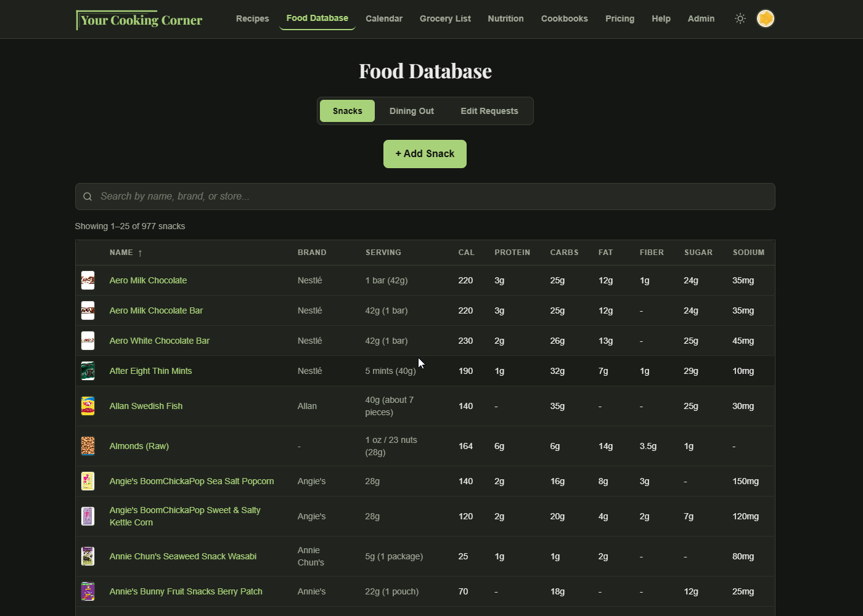Screen dimensions: 863x616
Task: Sort by the Fat column header
Action: click(x=605, y=253)
